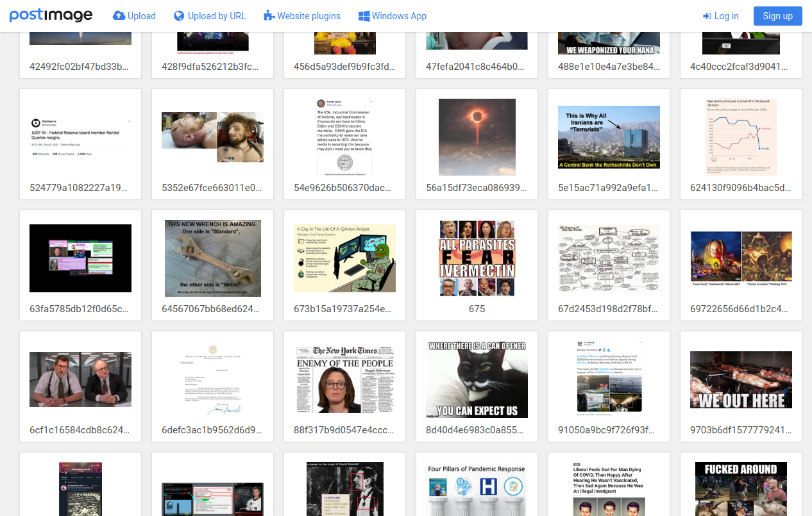The height and width of the screenshot is (516, 812).
Task: Click filename 5e15ac71a992a9efa1
Action: 609,188
